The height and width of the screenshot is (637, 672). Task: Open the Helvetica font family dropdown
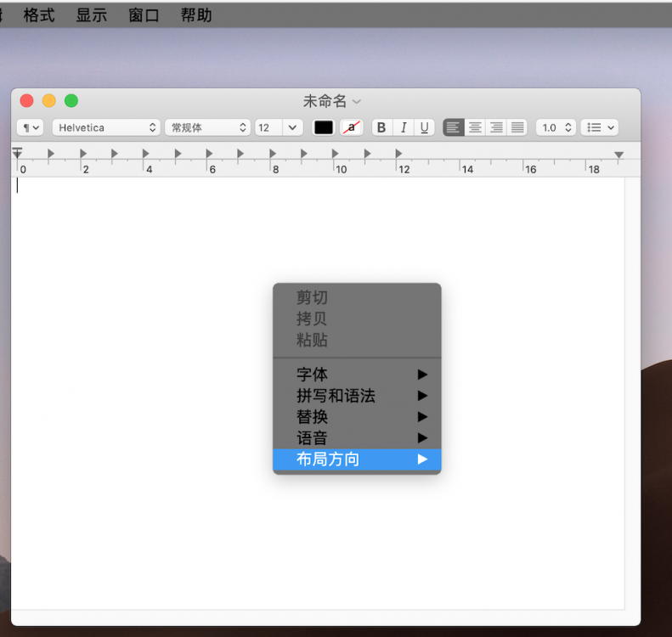[106, 127]
